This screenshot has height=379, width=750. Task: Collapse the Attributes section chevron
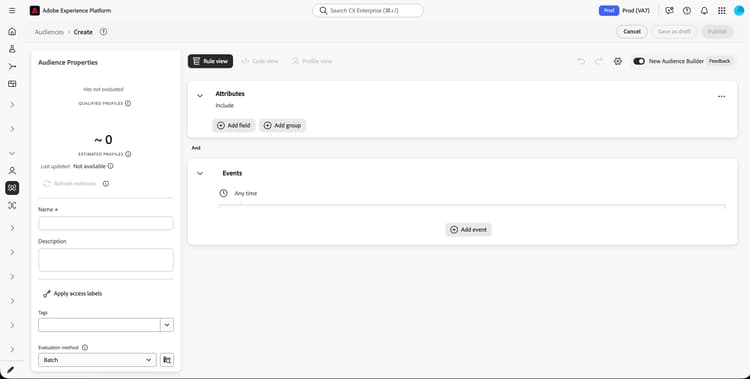pos(200,96)
